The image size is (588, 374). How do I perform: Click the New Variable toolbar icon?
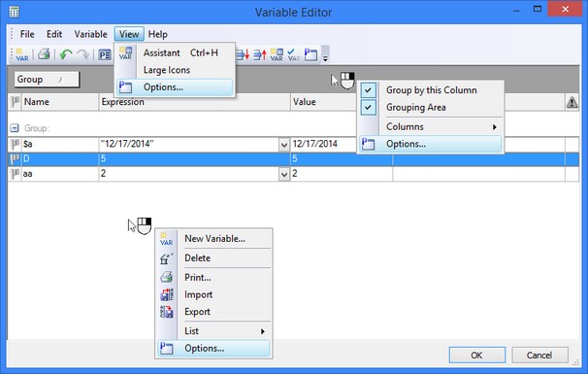(x=21, y=54)
